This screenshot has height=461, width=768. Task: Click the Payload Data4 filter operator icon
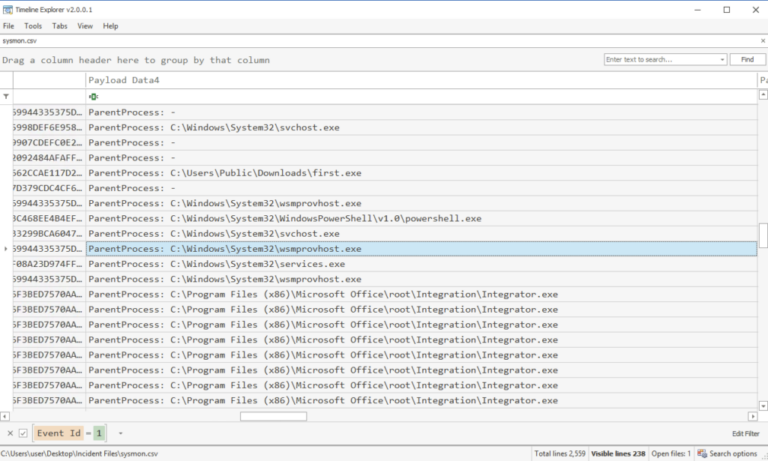93,96
